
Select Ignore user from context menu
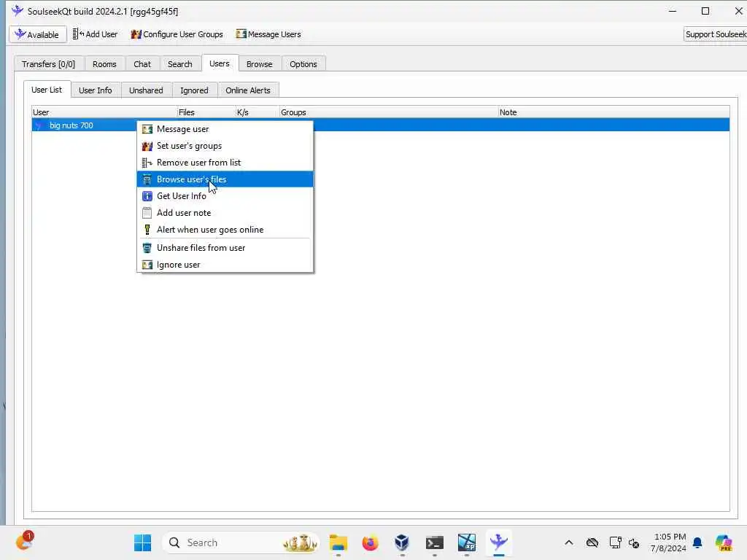225,265
